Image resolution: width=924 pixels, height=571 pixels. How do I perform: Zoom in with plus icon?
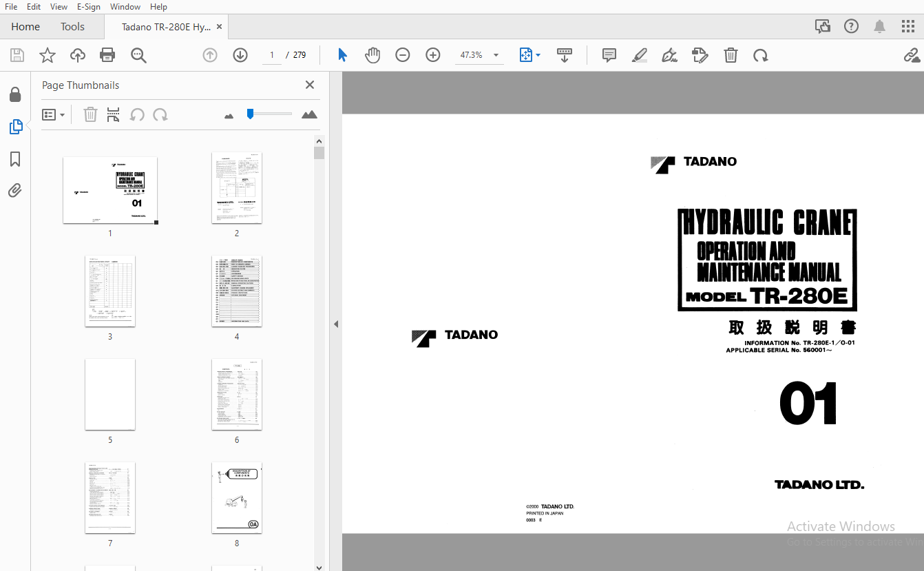pos(433,55)
